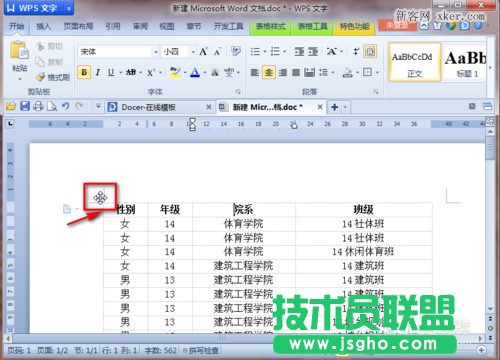Open the Chinese layout (A with arrows) tool
Screen dimensions: 500x360
tap(331, 51)
